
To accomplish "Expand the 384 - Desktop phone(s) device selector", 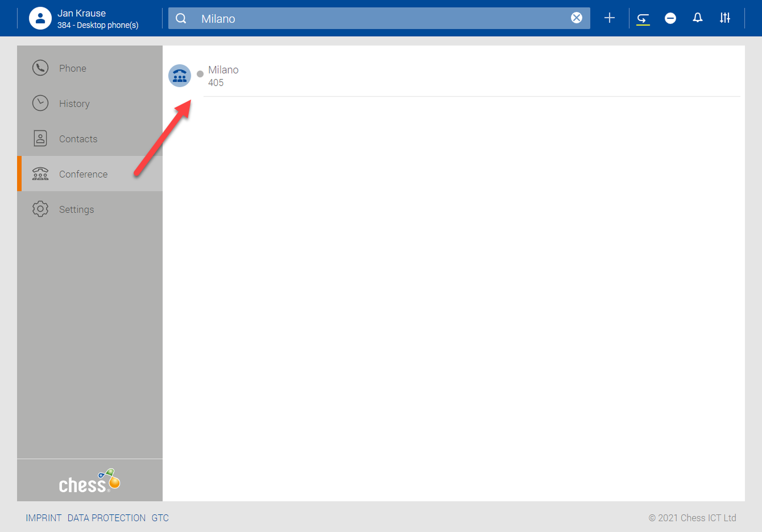I will pos(98,25).
